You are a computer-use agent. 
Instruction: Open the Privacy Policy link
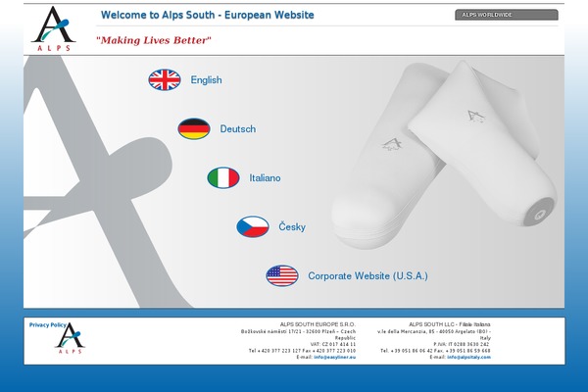48,324
